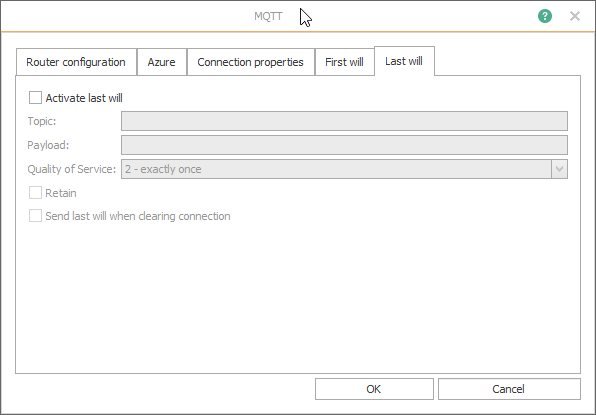Open the green help question mark icon
Image resolution: width=596 pixels, height=415 pixels.
point(545,16)
